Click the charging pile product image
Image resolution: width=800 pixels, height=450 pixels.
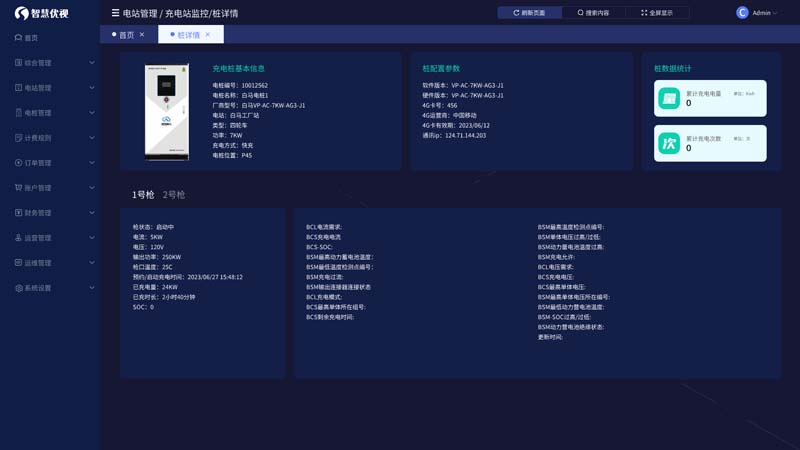(x=167, y=112)
